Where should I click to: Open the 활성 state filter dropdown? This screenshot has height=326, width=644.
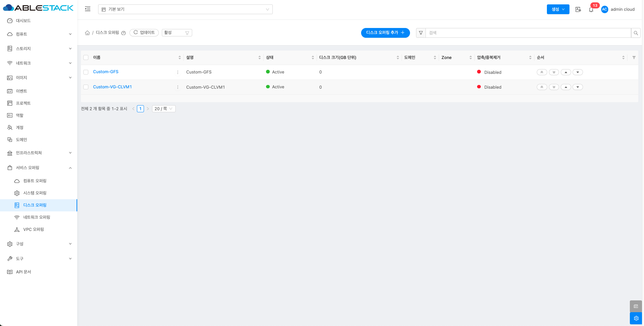pos(177,33)
